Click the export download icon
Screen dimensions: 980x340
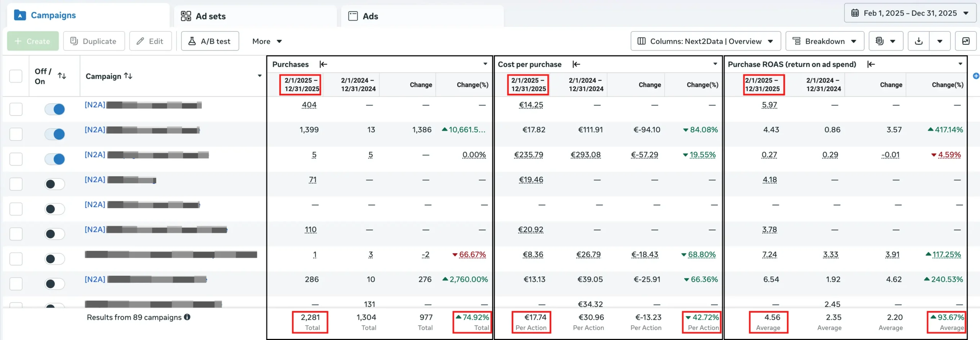click(x=918, y=41)
